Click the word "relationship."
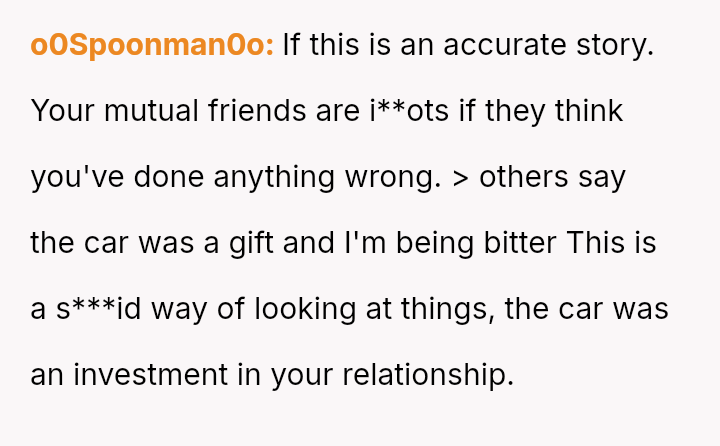Screen dimensions: 720x446 click(x=427, y=375)
